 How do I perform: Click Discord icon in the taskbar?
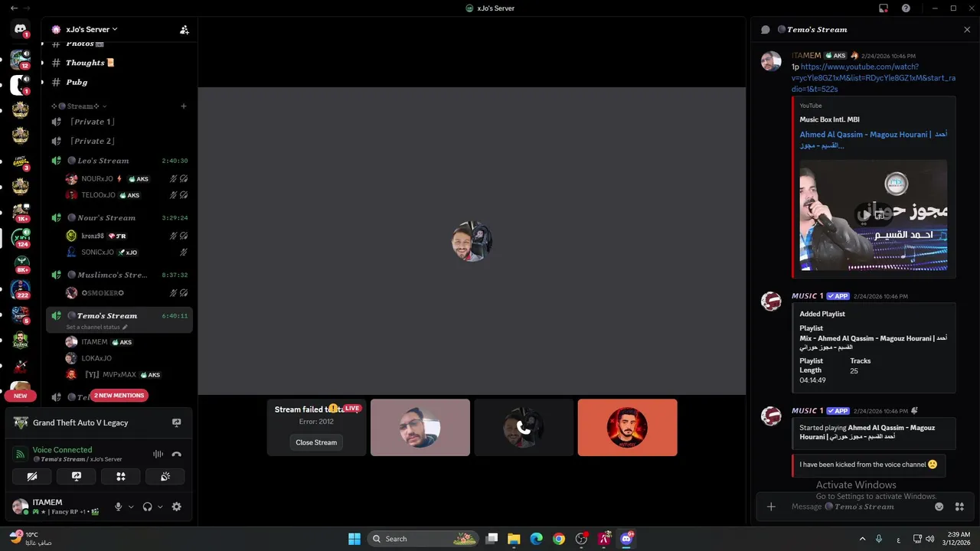pos(627,539)
